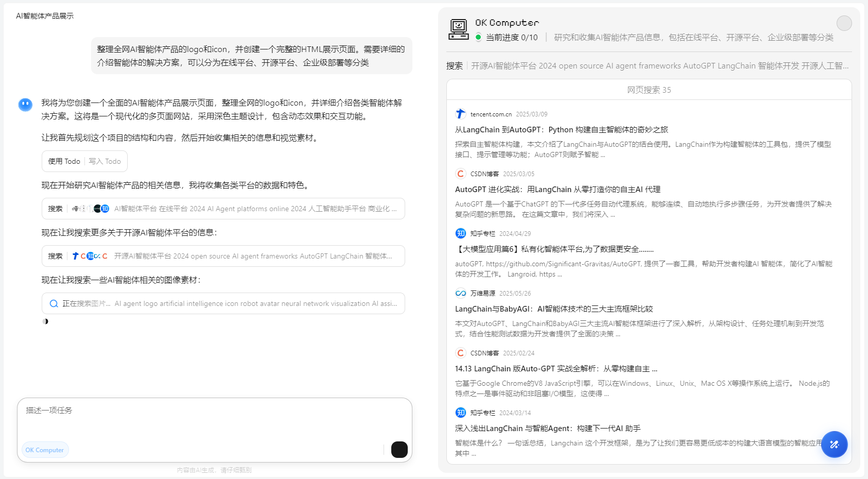Screen dimensions: 868x479
Task: Open article 从LangChain 到AutoGPT
Action: [561, 130]
